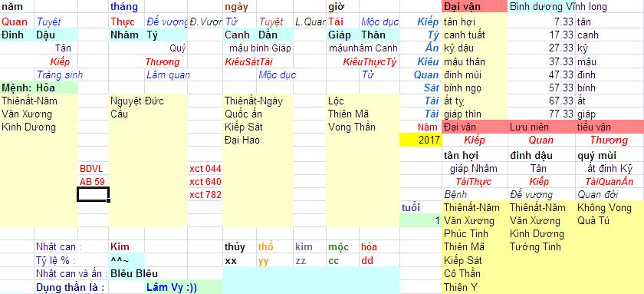The image size is (644, 294).
Task: Click the cell containing BDVL
Action: 93,169
